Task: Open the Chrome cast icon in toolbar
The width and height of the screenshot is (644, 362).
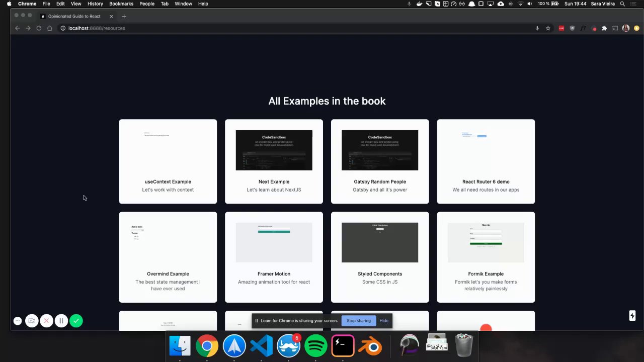Action: point(615,28)
